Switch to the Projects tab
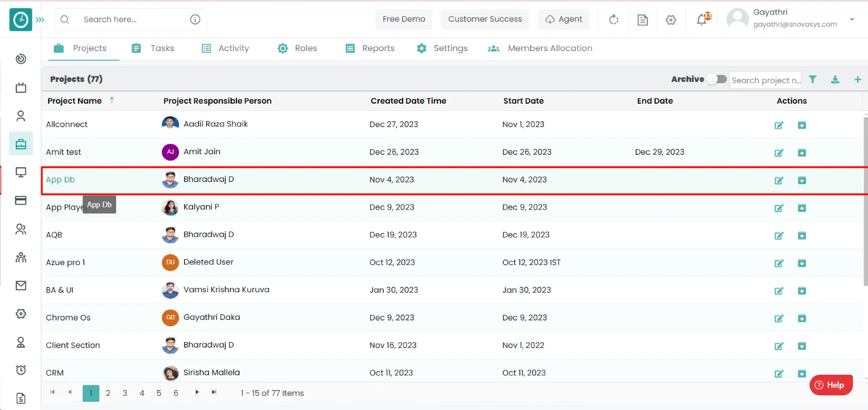This screenshot has height=410, width=868. point(80,48)
